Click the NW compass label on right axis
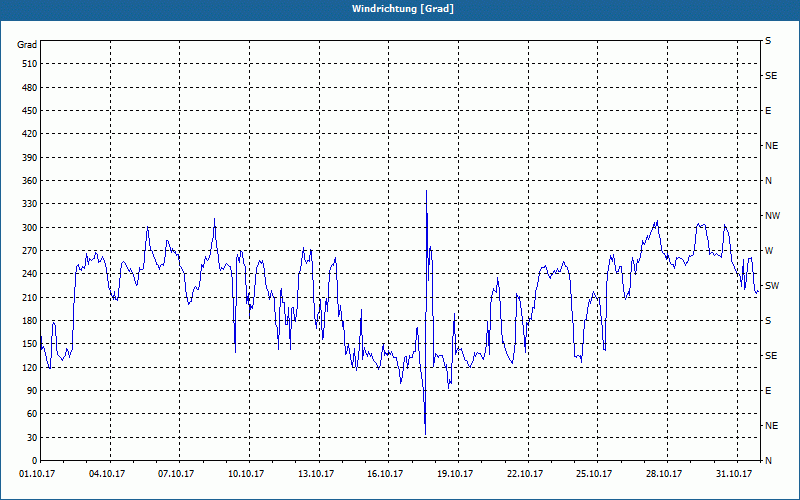This screenshot has width=800, height=500. (772, 216)
